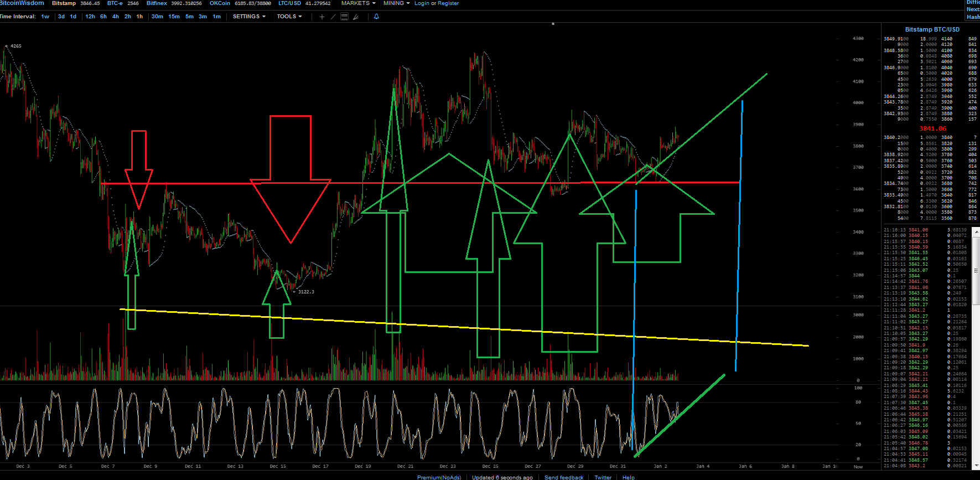
Task: Click the Send feedback link
Action: pos(564,477)
